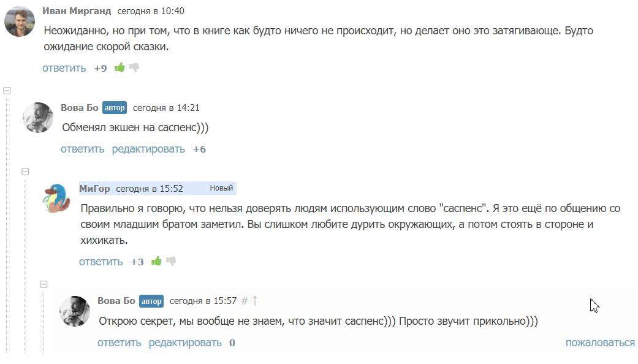Edit the 'Открою секрет' comment
The width and height of the screenshot is (638, 364).
(185, 343)
